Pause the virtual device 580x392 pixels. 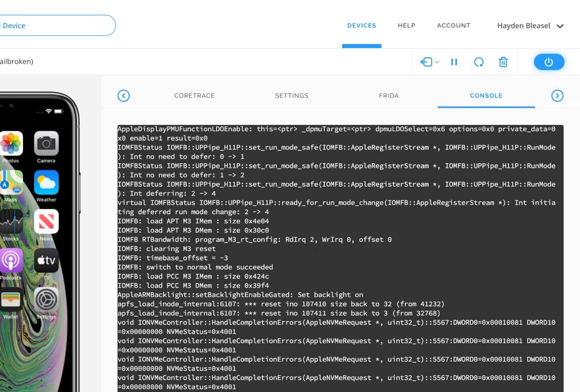point(454,62)
